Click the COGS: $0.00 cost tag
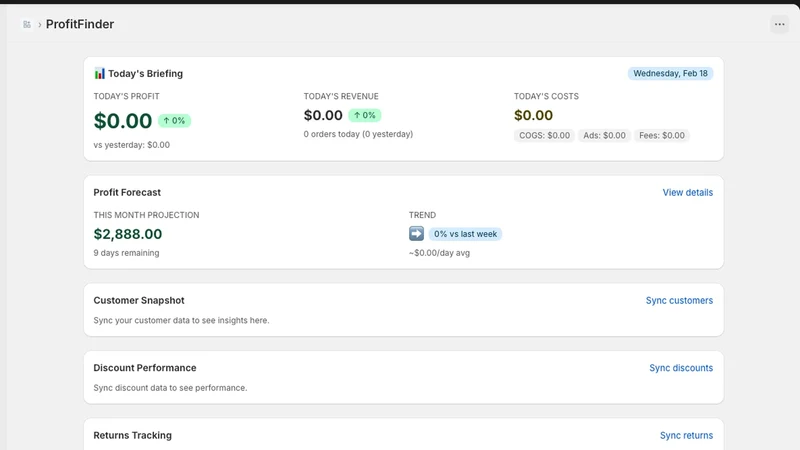 [x=544, y=135]
